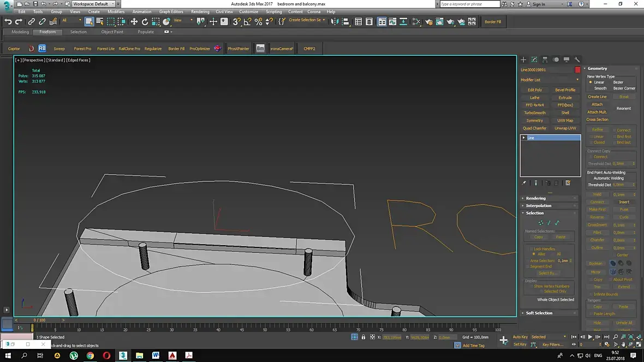The width and height of the screenshot is (644, 362).
Task: Switch to Vertex sub-object selection icon
Action: pos(540,223)
